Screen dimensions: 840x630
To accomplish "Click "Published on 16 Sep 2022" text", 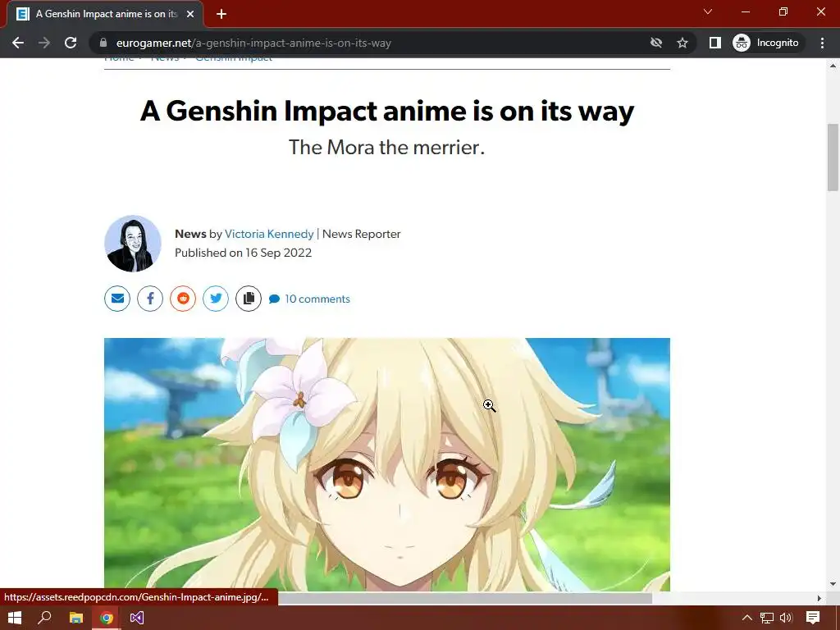I will tap(243, 253).
